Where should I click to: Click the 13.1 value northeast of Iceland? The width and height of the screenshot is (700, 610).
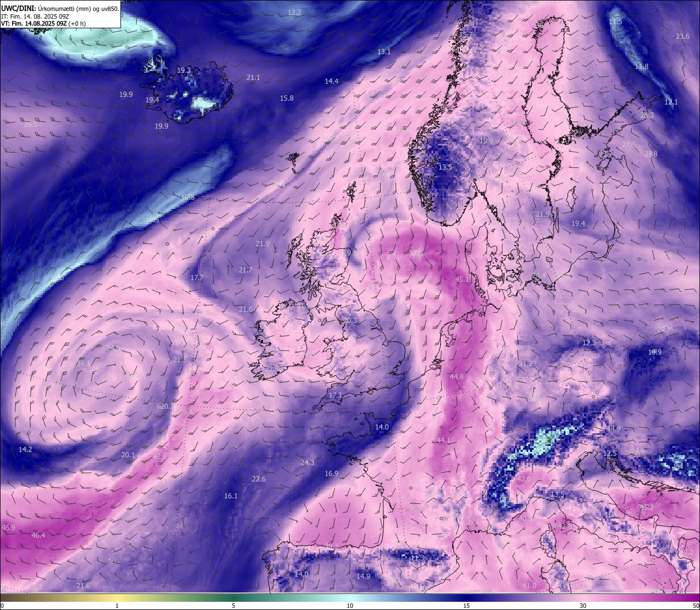tap(384, 51)
